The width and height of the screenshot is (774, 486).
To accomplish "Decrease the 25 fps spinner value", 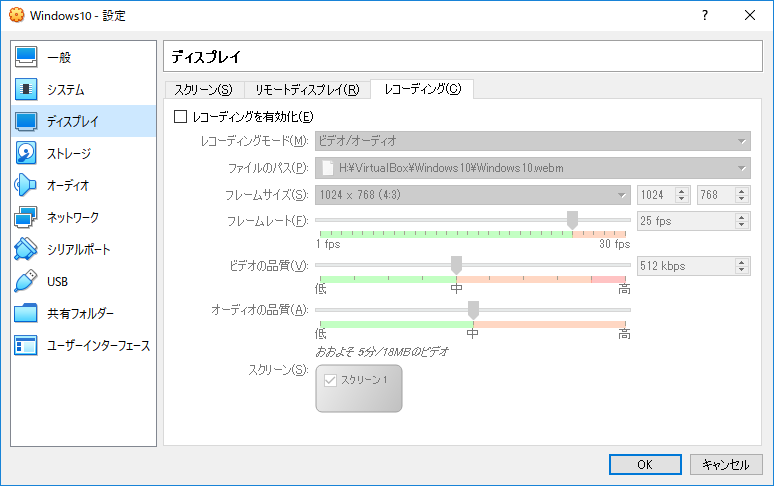I will [x=741, y=225].
